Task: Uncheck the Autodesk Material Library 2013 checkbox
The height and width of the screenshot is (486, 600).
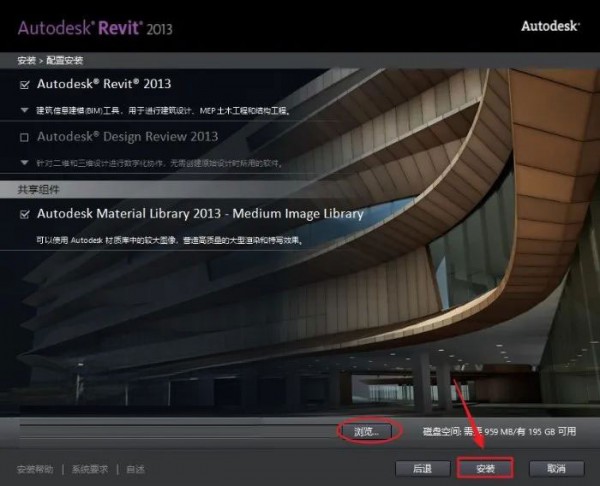Action: (24, 214)
